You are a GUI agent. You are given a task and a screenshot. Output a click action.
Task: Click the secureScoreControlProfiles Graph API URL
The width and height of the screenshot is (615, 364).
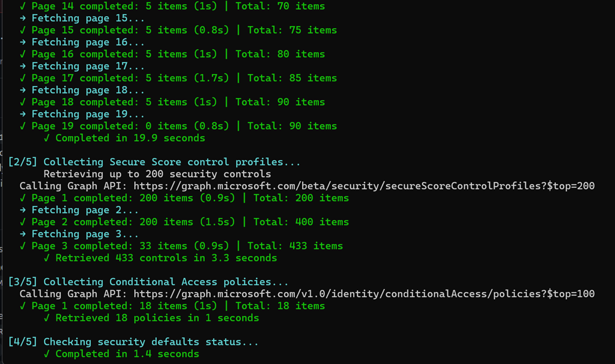[x=364, y=186]
